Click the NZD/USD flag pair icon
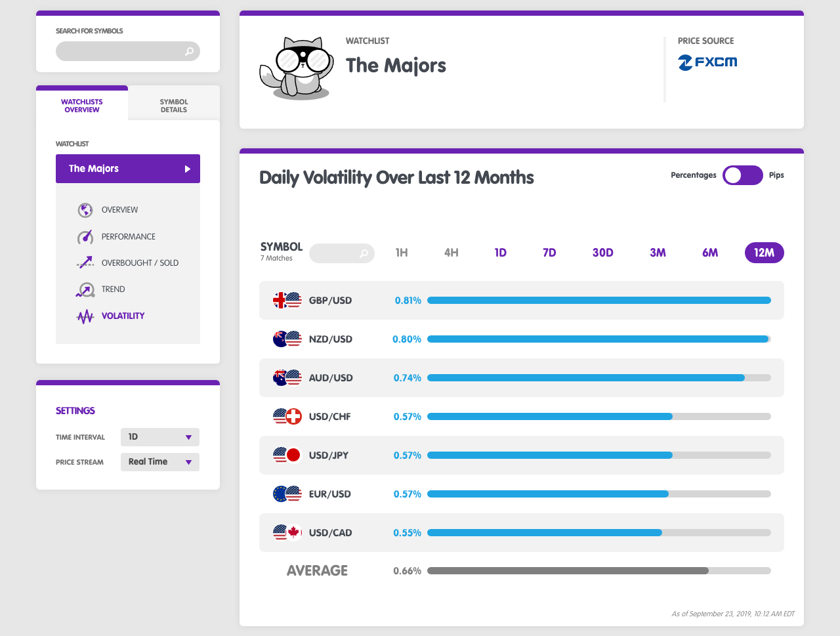This screenshot has width=840, height=636. (x=287, y=339)
